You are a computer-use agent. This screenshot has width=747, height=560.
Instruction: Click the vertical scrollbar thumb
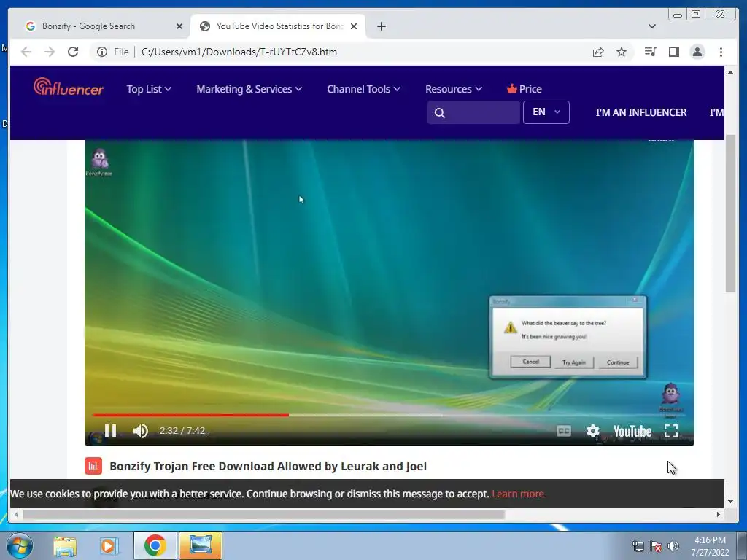point(730,214)
